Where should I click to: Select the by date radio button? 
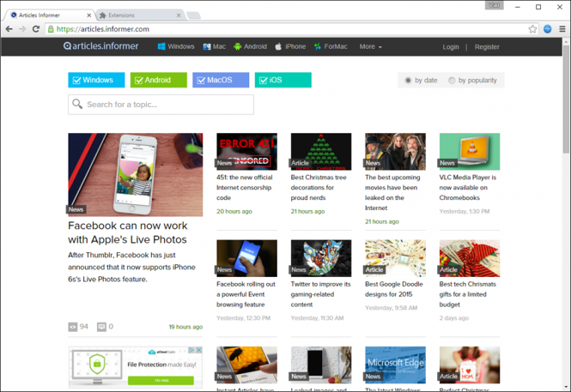(x=408, y=81)
